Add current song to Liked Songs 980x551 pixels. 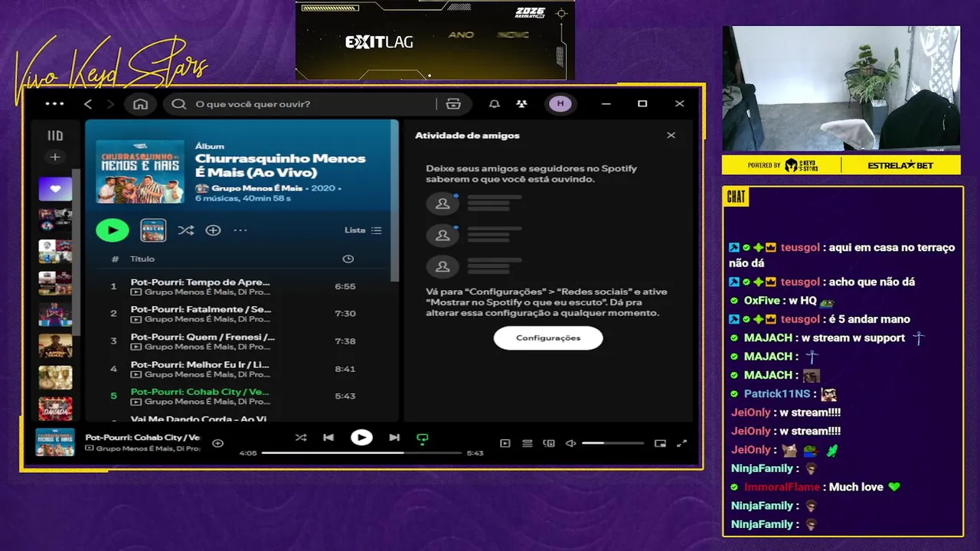click(217, 443)
